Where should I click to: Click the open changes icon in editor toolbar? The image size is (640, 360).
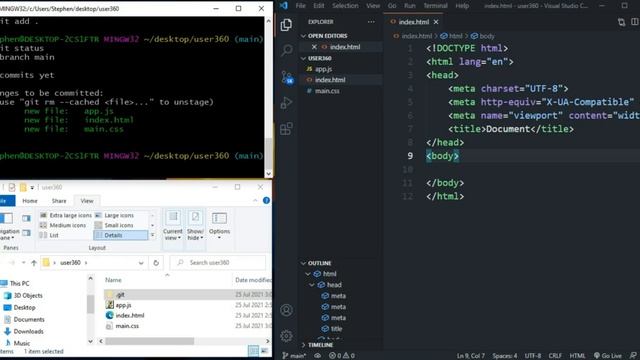pyautogui.click(x=621, y=22)
